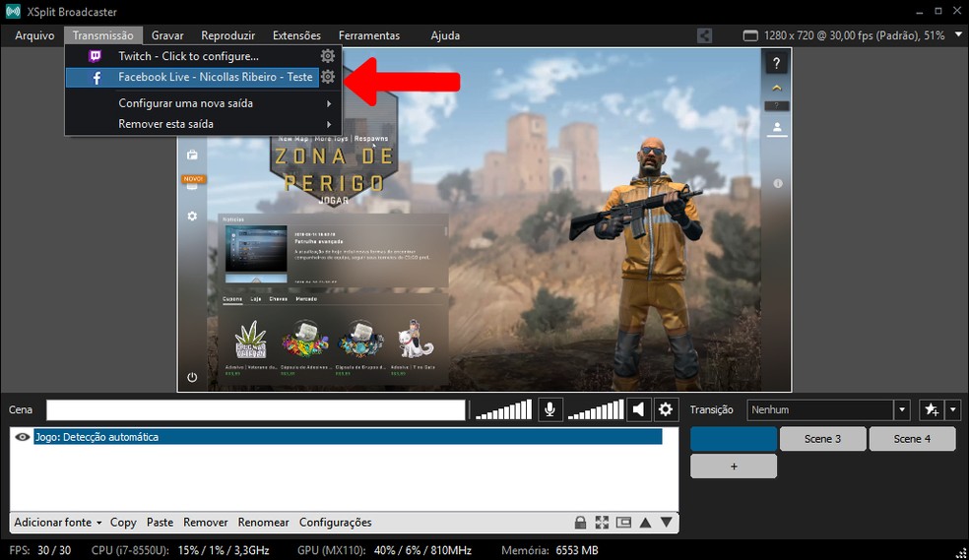This screenshot has height=560, width=969.
Task: Open the resolution dropdown arrow
Action: pyautogui.click(x=958, y=35)
